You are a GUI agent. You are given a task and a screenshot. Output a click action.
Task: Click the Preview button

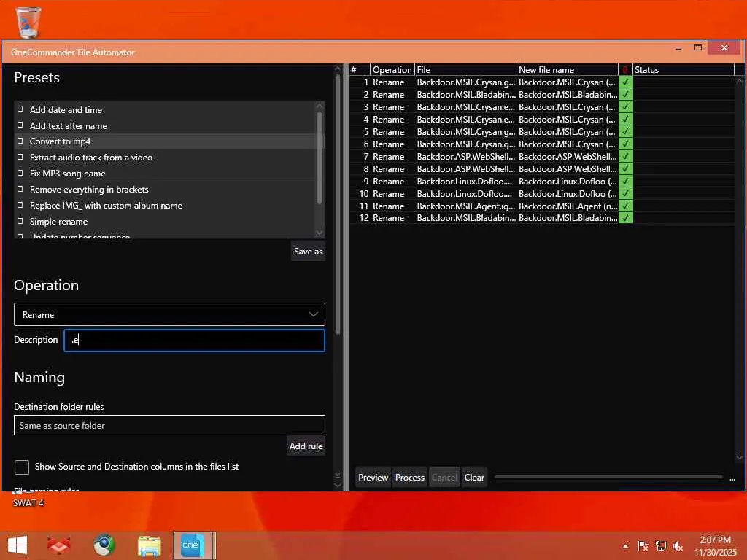click(x=373, y=477)
